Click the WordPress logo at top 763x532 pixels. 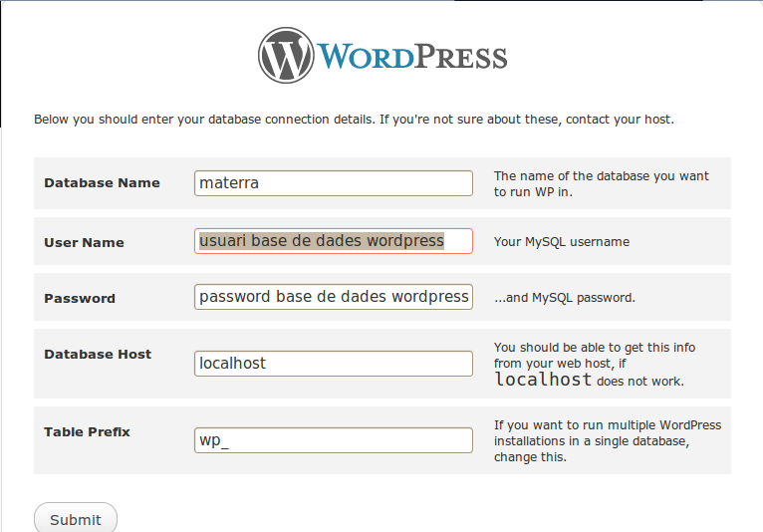click(x=382, y=55)
